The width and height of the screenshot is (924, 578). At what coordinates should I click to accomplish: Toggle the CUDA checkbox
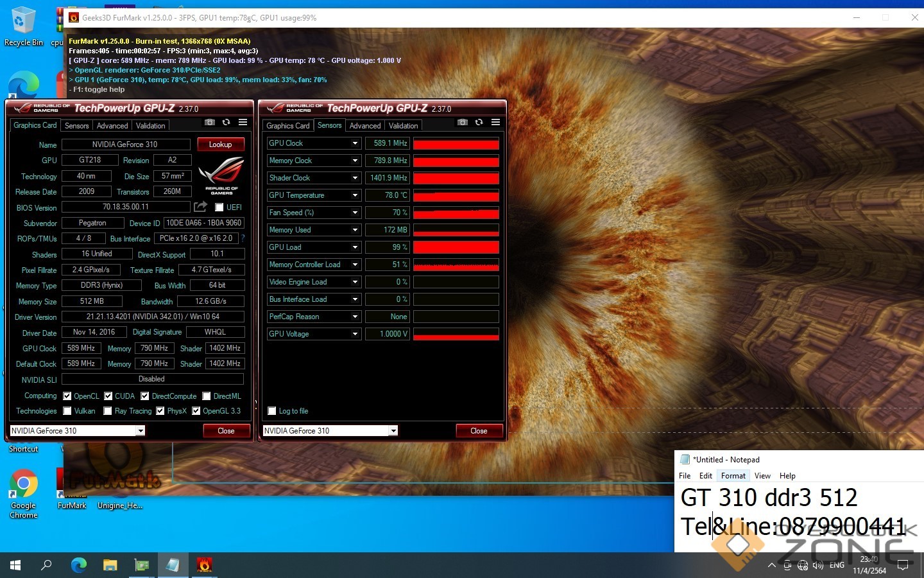tap(108, 396)
